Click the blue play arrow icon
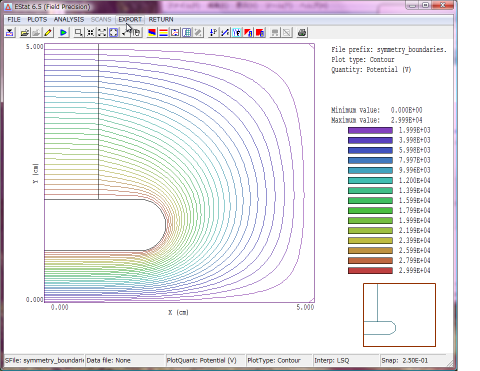Viewport: 480px width, 371px height. [63, 33]
